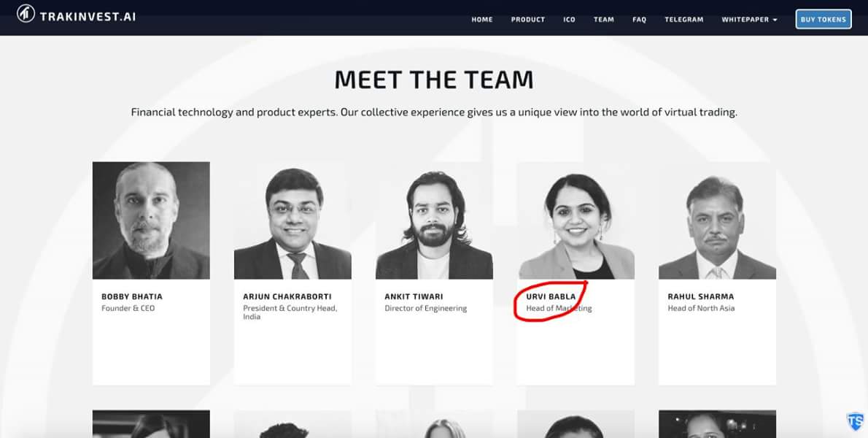868x438 pixels.
Task: Click the shield badge icon at bottom right
Action: [x=856, y=421]
